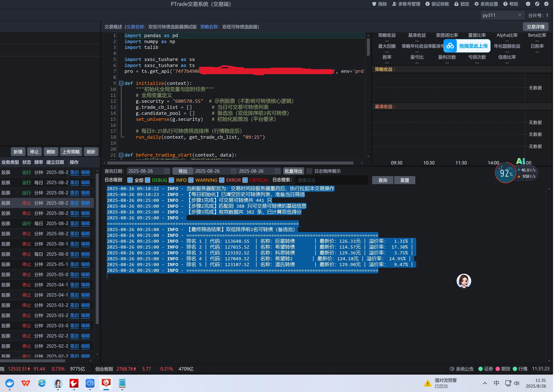Image resolution: width=554 pixels, height=392 pixels.
Task: Click the 交易详情 button
Action: click(x=536, y=27)
